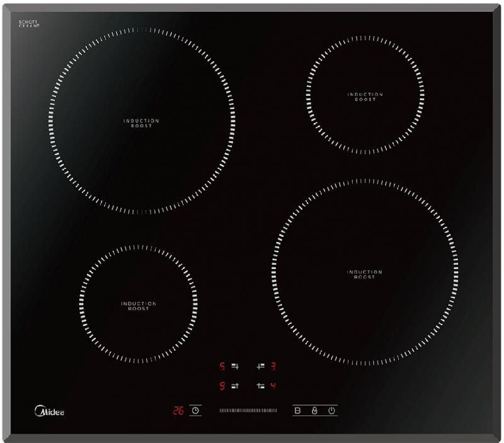The width and height of the screenshot is (504, 443).
Task: Tap the red power level digit 3
Action: (x=273, y=366)
